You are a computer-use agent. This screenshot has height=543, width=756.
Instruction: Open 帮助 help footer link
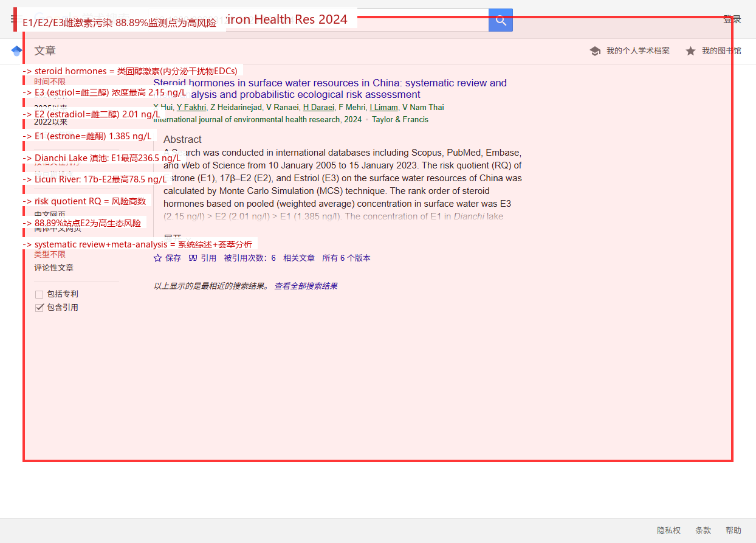[x=734, y=530]
